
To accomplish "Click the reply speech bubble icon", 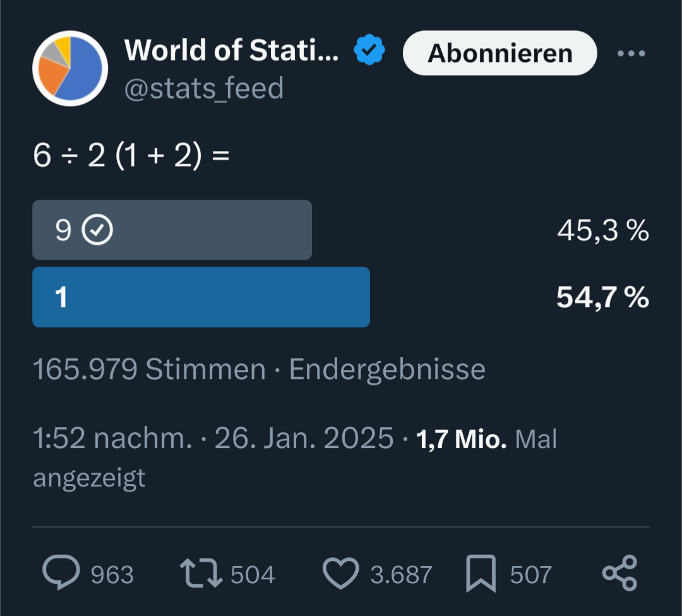I will pyautogui.click(x=61, y=572).
